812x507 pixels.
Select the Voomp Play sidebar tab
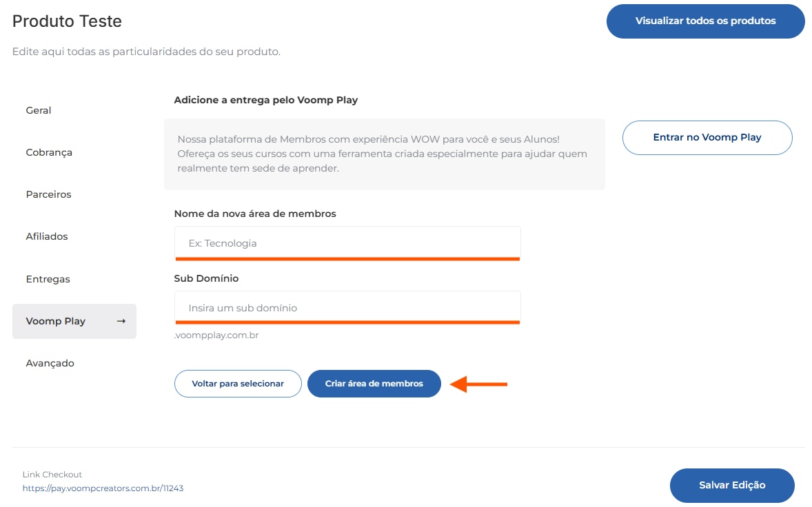click(x=56, y=321)
